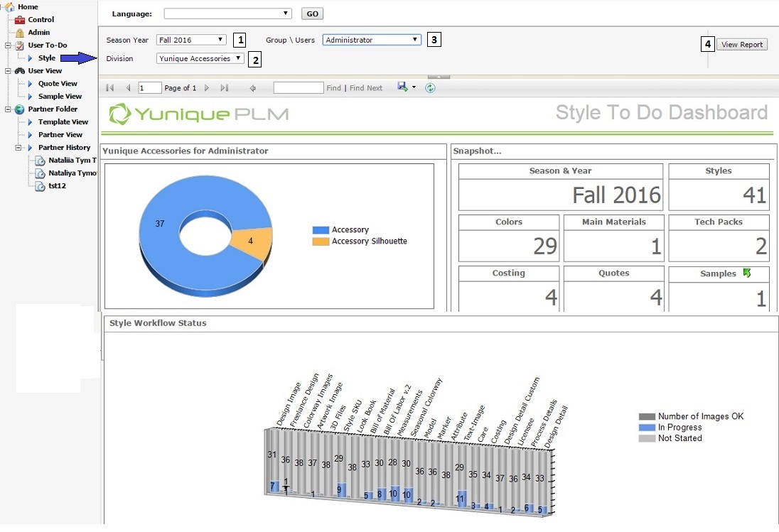Screen dimensions: 779x532
Task: Go to next report page
Action: 207,88
